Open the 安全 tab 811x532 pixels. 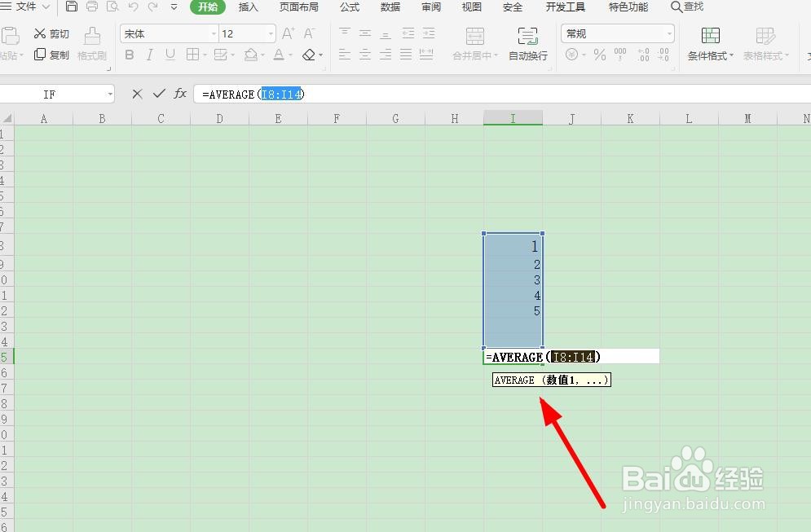(x=512, y=7)
